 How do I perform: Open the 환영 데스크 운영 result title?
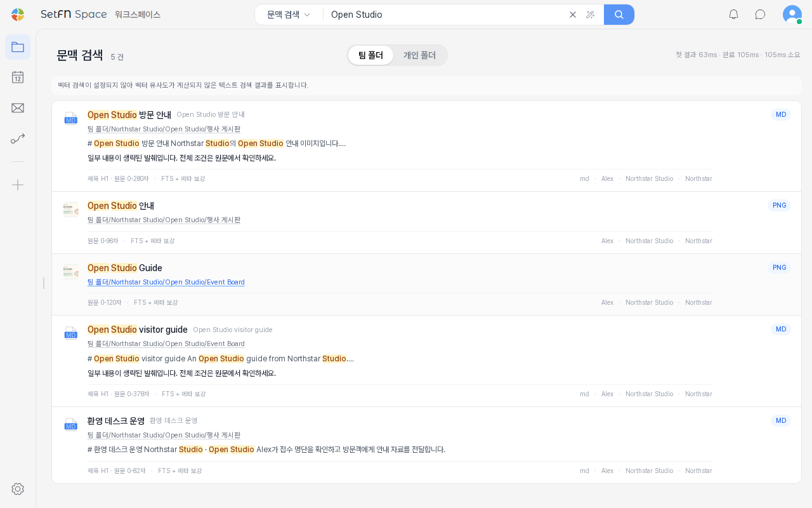(116, 421)
